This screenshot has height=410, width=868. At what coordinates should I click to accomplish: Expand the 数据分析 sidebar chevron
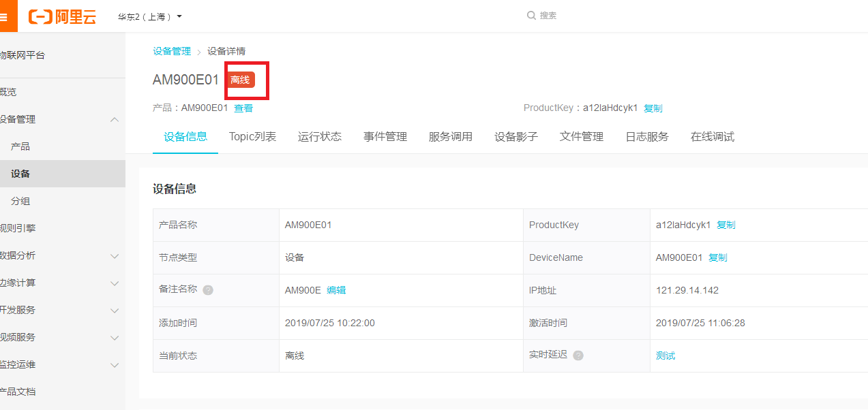click(115, 255)
